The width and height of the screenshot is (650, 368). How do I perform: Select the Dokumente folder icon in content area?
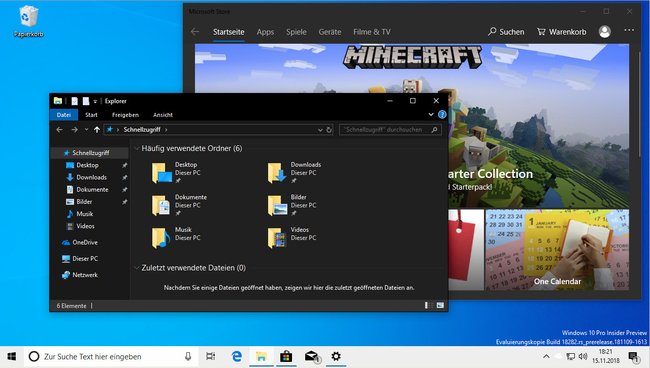click(161, 205)
